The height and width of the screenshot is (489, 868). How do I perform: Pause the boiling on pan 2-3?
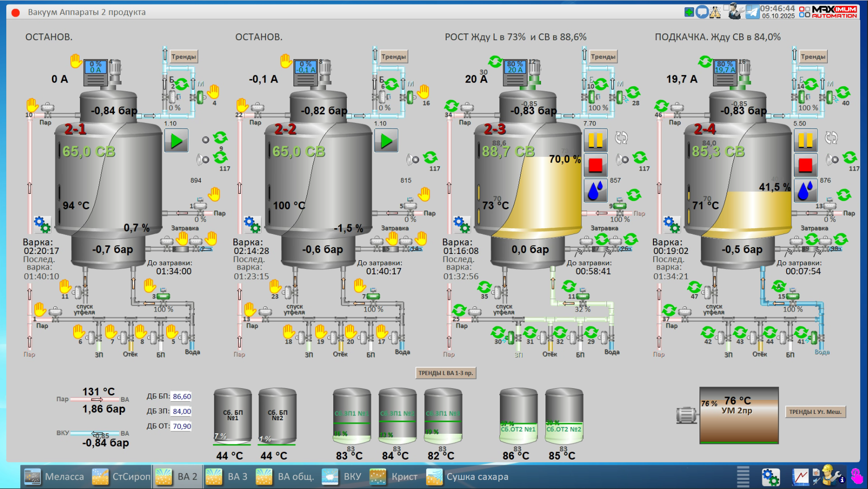click(595, 141)
